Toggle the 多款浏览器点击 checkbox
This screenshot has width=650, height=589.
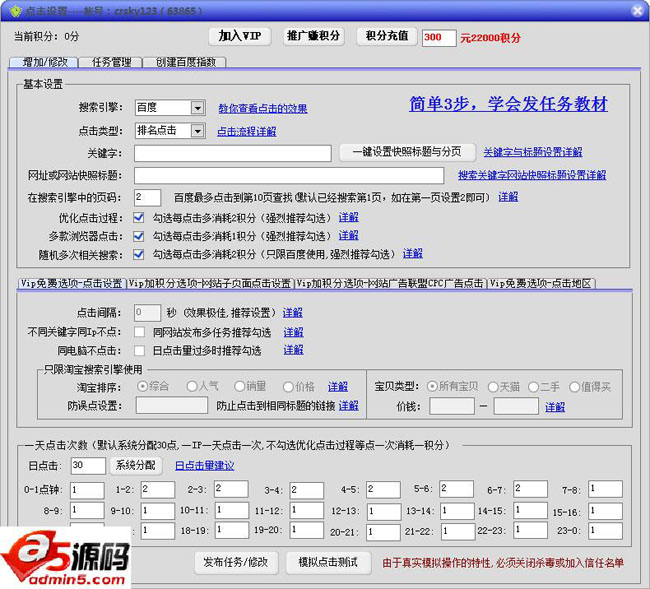click(139, 236)
